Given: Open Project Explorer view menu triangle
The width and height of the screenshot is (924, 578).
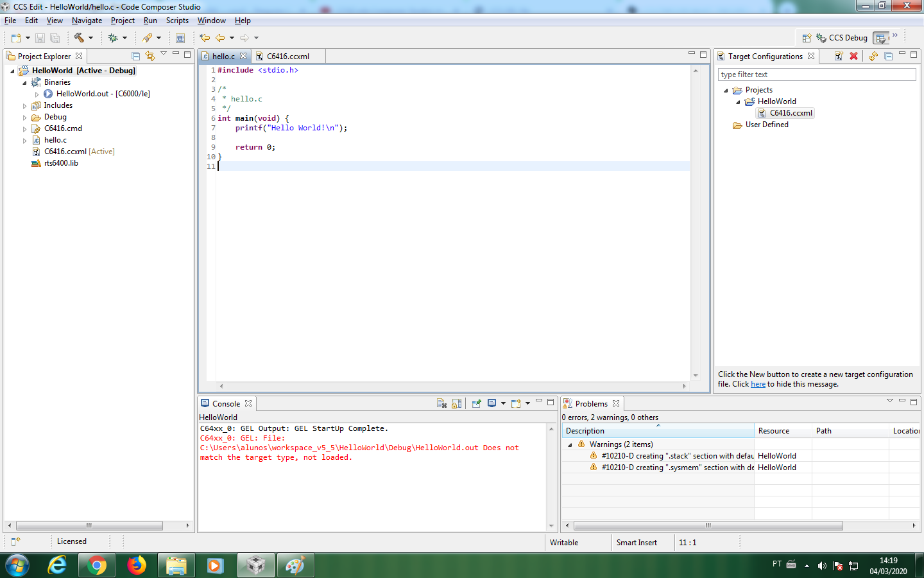Looking at the screenshot, I should click(164, 53).
